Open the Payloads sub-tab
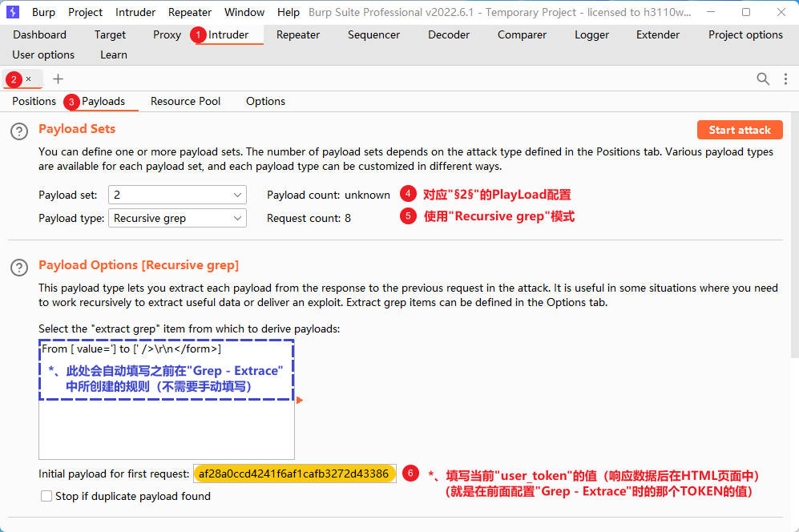Image resolution: width=799 pixels, height=532 pixels. (x=103, y=101)
